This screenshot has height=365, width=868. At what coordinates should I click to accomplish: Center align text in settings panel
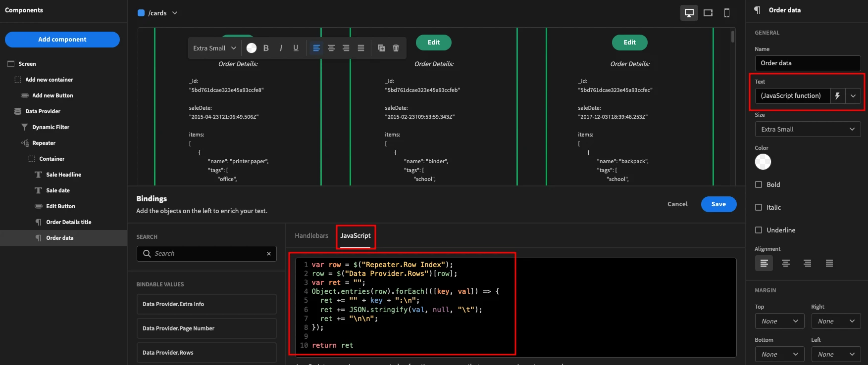[x=785, y=263]
